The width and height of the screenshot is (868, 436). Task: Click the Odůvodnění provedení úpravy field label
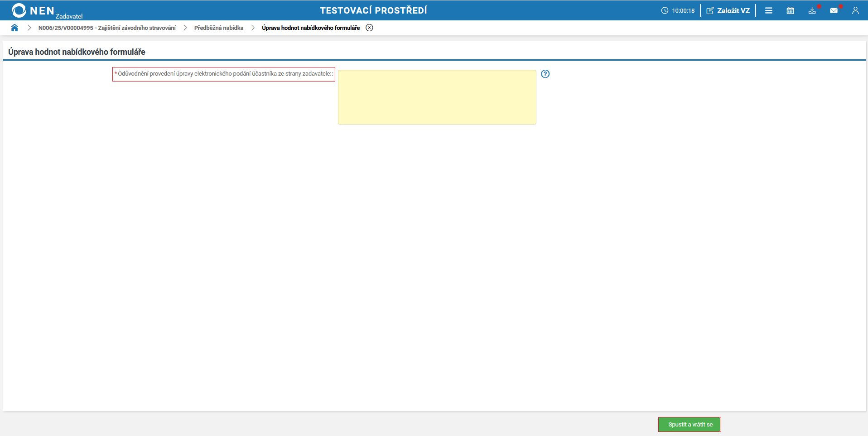click(x=224, y=74)
